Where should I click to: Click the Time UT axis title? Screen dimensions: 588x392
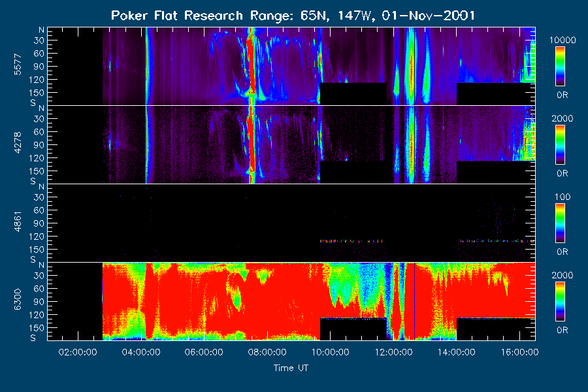coord(291,368)
